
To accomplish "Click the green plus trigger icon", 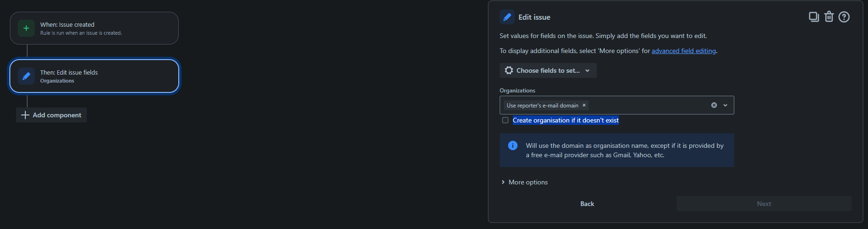I will pos(26,28).
